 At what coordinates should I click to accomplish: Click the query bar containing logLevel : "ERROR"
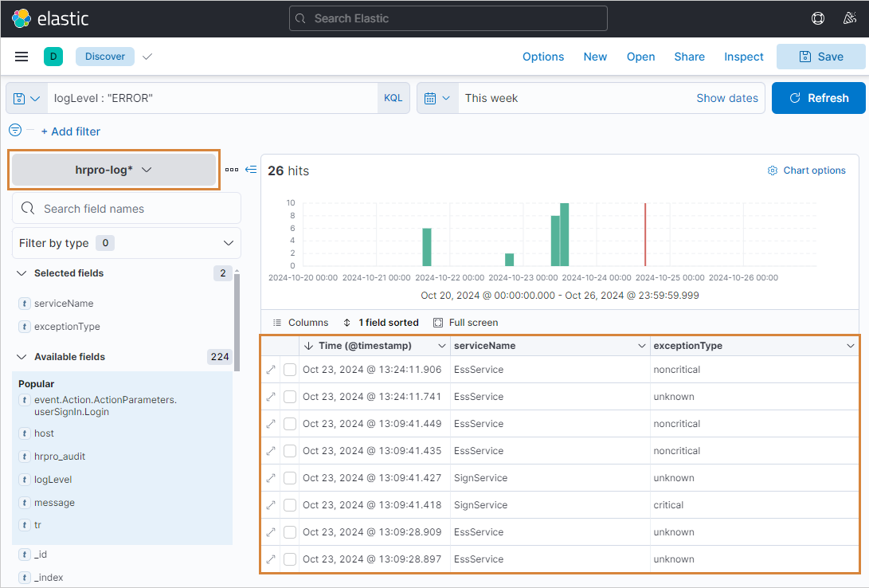pos(213,98)
